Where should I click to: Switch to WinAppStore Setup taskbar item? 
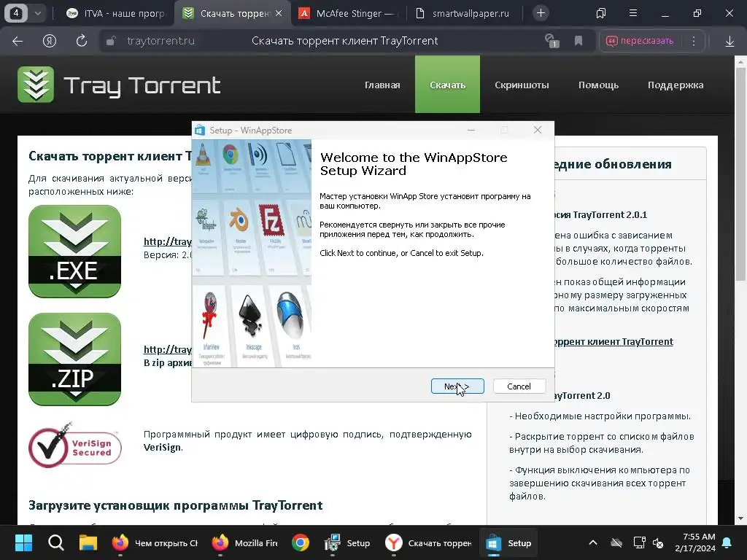[508, 542]
